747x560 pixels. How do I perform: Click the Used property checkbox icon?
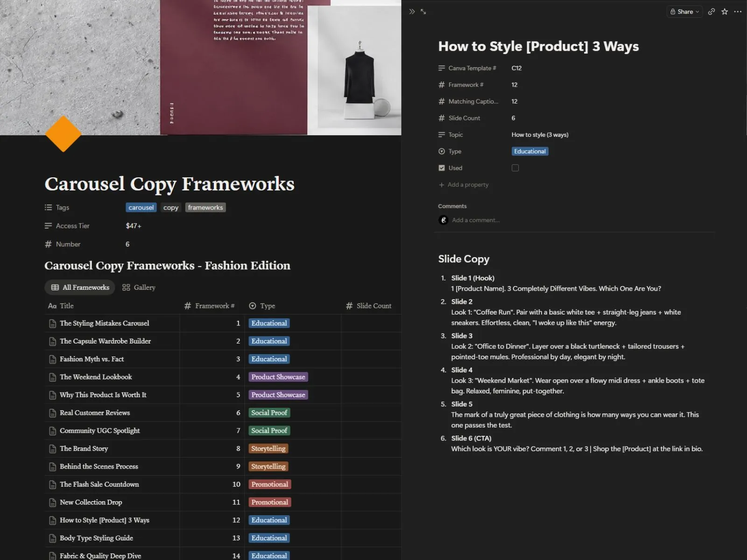[x=442, y=168]
